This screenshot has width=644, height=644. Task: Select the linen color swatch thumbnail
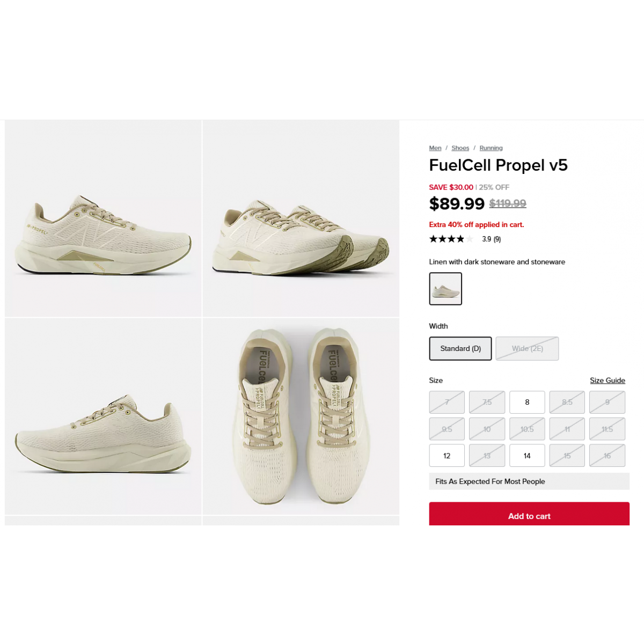click(445, 289)
